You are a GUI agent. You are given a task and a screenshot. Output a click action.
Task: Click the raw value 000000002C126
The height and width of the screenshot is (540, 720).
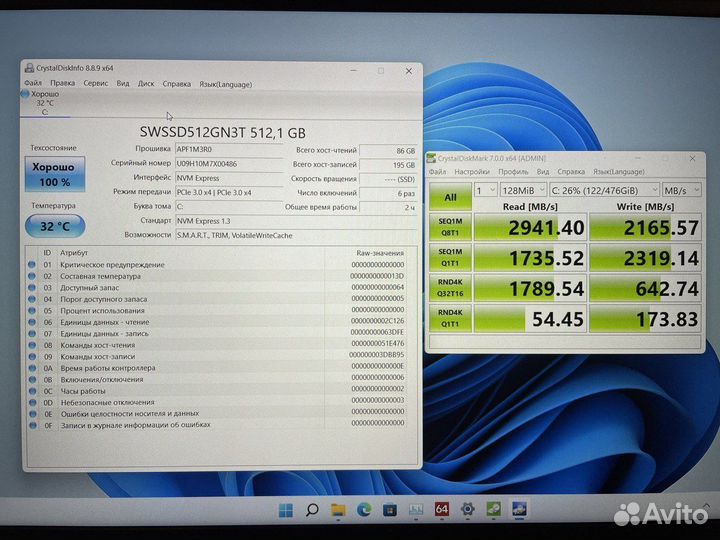tap(377, 321)
